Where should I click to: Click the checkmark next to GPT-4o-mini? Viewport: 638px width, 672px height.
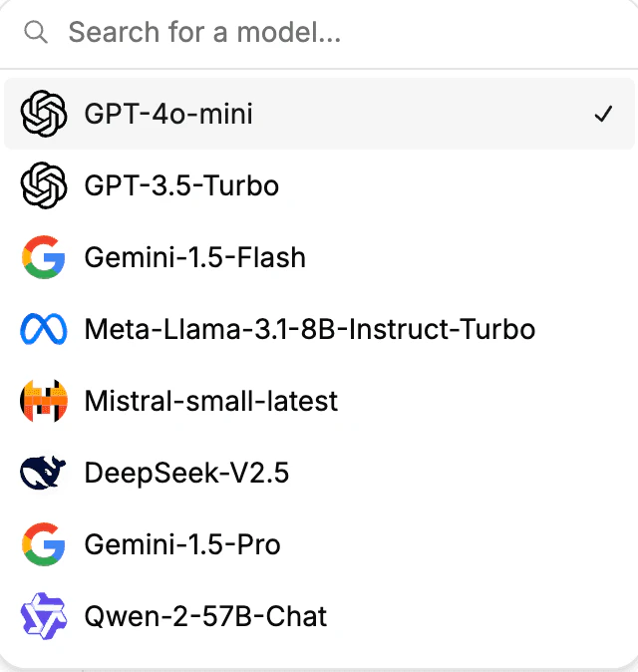(602, 115)
